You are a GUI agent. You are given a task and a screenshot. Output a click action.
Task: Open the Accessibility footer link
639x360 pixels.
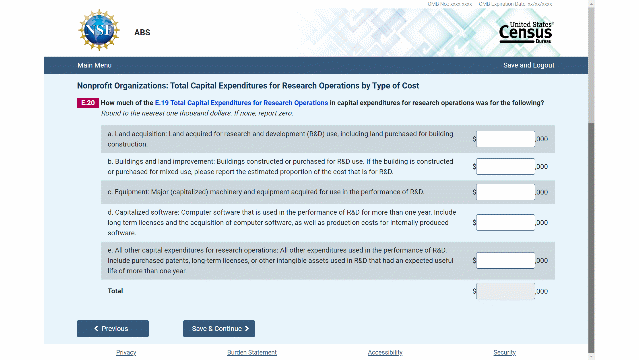[385, 352]
